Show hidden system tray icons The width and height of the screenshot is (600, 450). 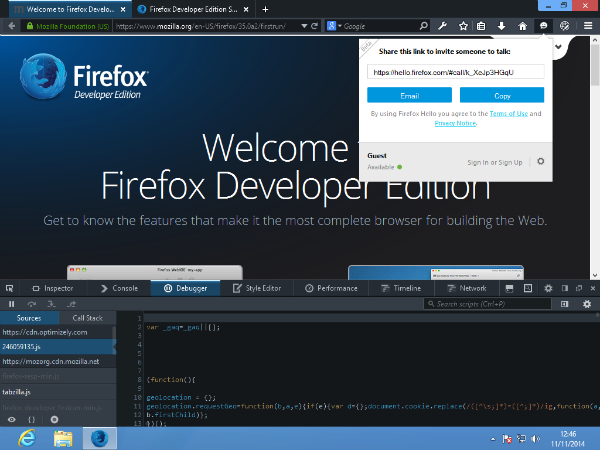pyautogui.click(x=493, y=439)
